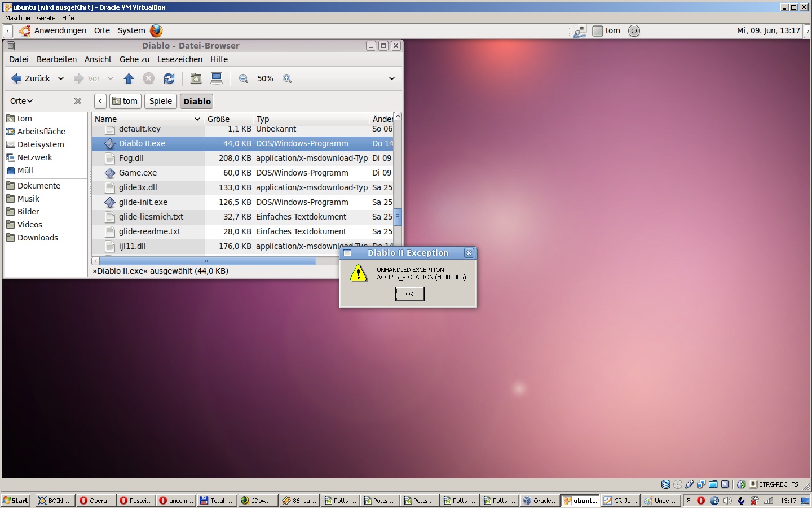Click the panel network connection icon
The image size is (812, 508).
coord(580,30)
